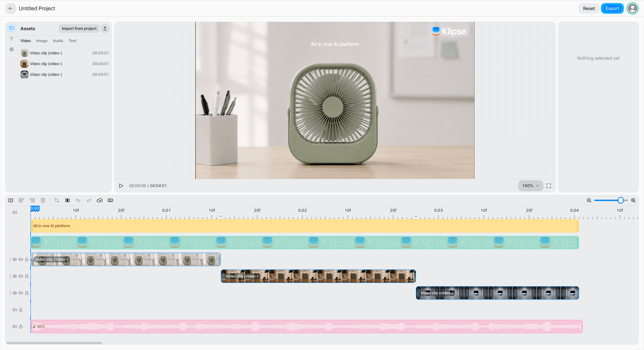Open the Text tool sidebar icon

[x=12, y=39]
